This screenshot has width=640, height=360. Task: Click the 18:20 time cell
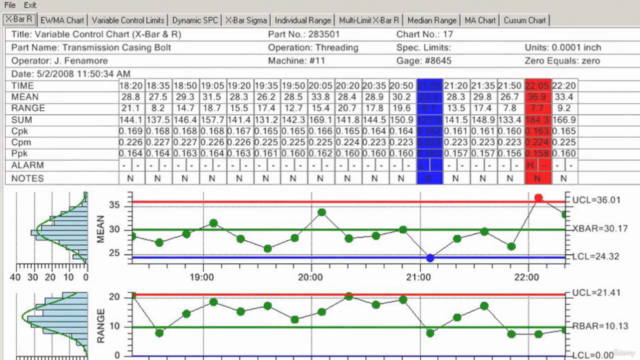pos(131,86)
